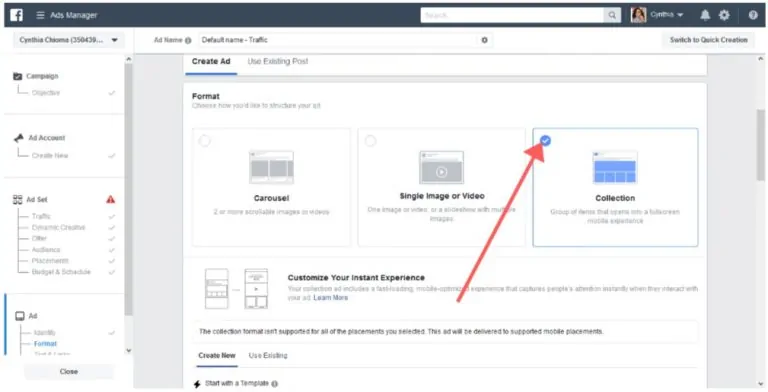768x392 pixels.
Task: Click the Ad section monitor icon
Action: [20, 316]
